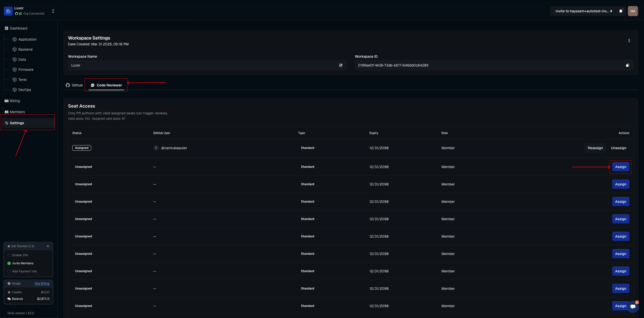Viewport: 644px width, 318px height.
Task: Open the chat support bubble
Action: pyautogui.click(x=633, y=306)
